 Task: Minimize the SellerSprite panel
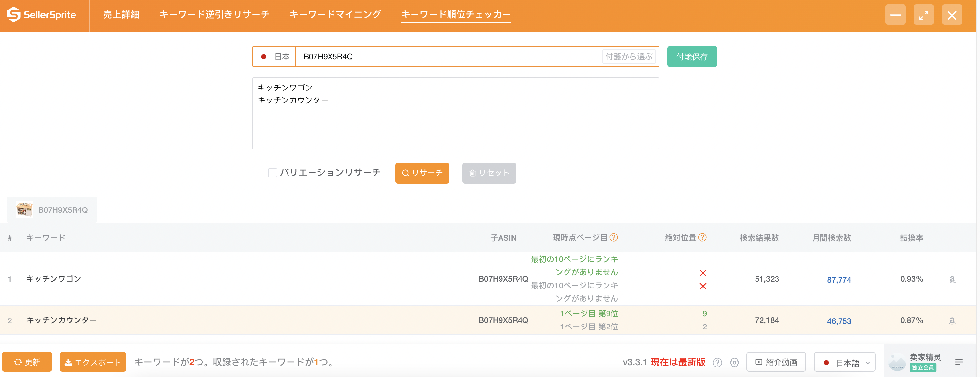tap(896, 15)
